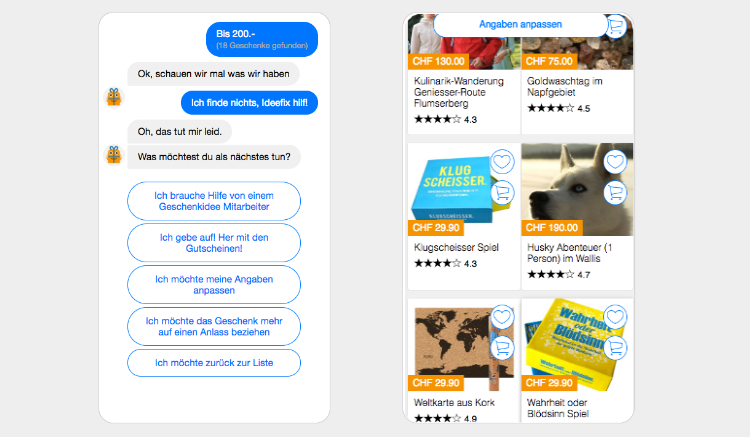
Task: Click heart icon on Wahrheit oder Blödsinn
Action: point(615,317)
